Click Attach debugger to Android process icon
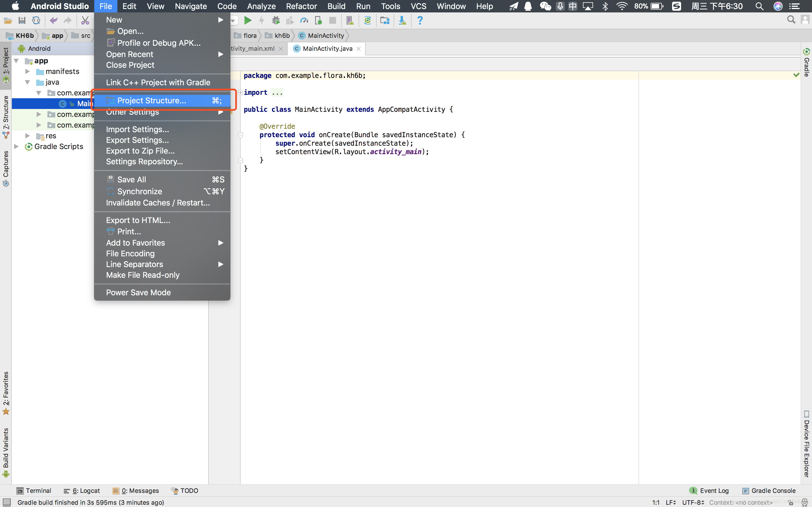The width and height of the screenshot is (812, 507). [318, 21]
